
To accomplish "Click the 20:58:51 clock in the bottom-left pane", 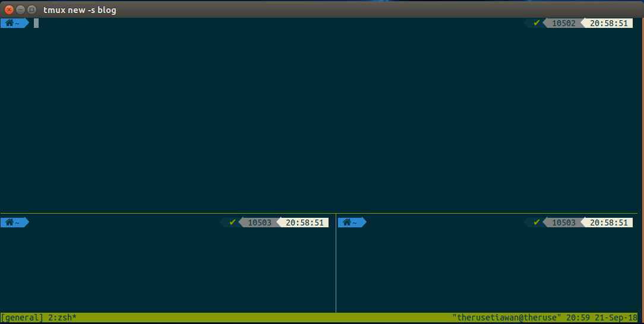I will (x=305, y=223).
